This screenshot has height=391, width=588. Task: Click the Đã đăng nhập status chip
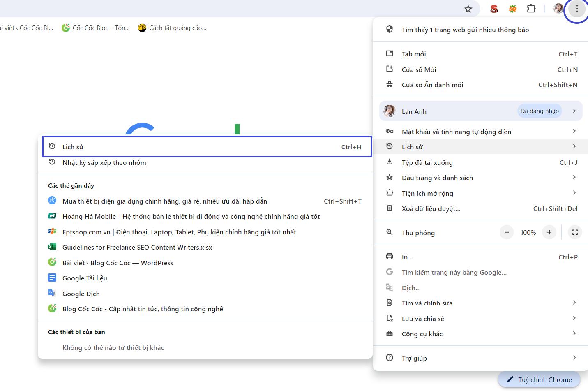click(x=540, y=111)
